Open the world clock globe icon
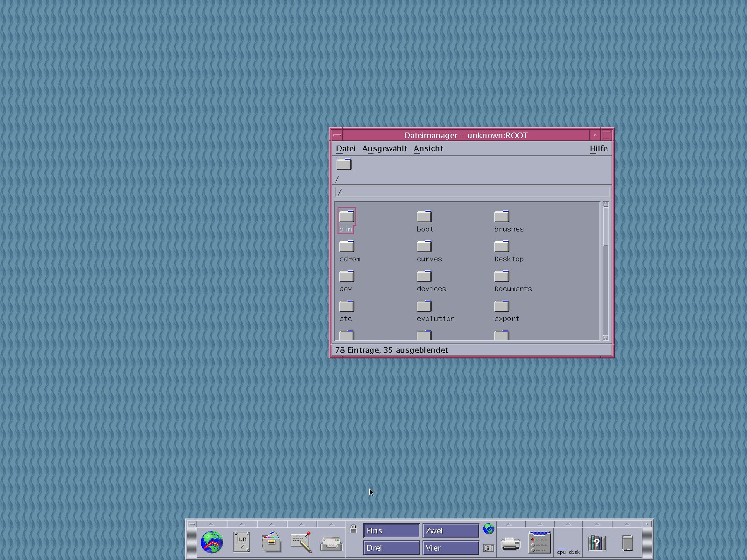747x560 pixels. 211,542
